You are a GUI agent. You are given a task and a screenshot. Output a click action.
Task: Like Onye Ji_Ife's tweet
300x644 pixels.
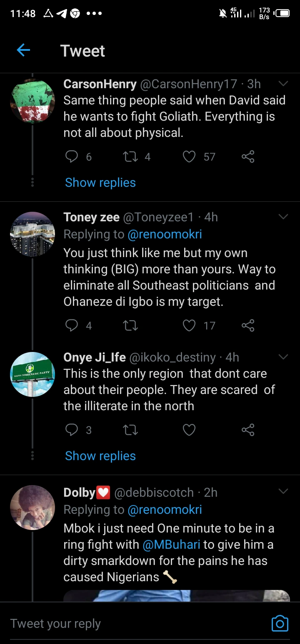point(189,430)
